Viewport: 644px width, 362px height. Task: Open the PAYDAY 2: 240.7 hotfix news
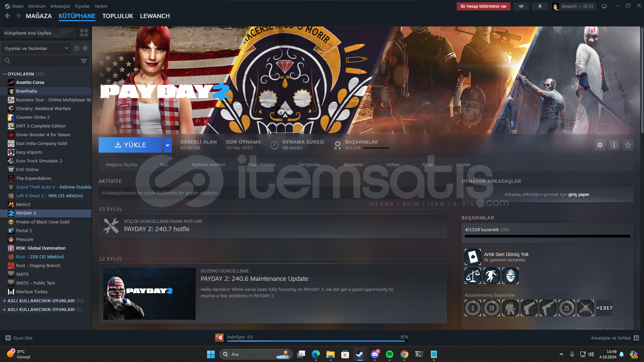(273, 226)
